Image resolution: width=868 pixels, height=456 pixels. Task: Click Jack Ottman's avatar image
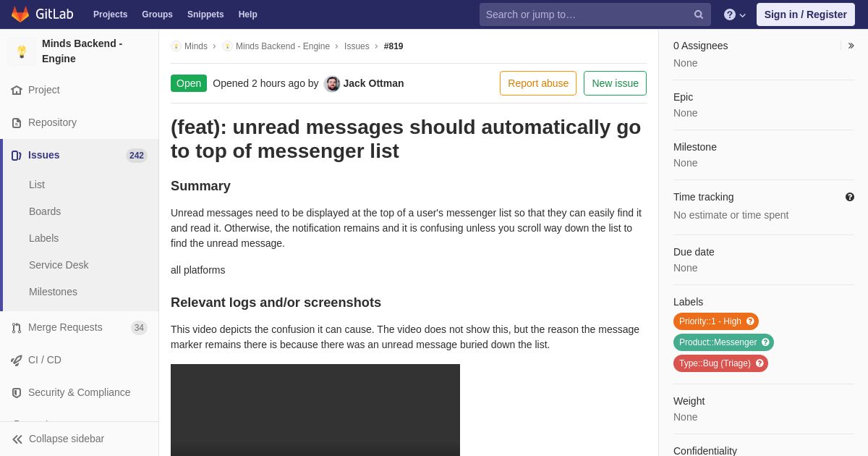click(x=332, y=84)
